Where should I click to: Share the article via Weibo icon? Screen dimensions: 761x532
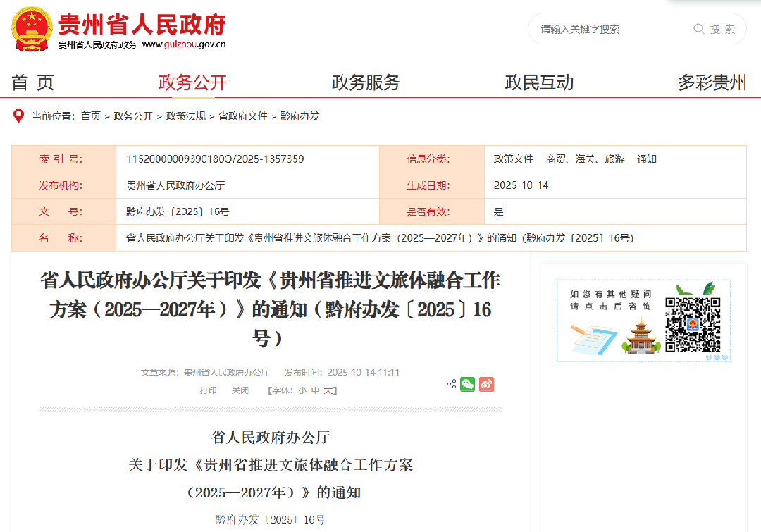[486, 384]
